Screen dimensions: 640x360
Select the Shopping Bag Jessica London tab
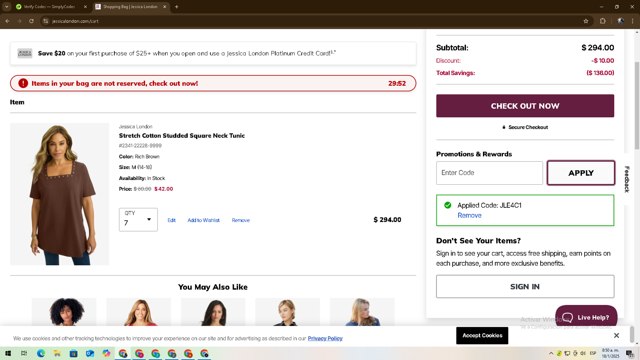tap(131, 7)
